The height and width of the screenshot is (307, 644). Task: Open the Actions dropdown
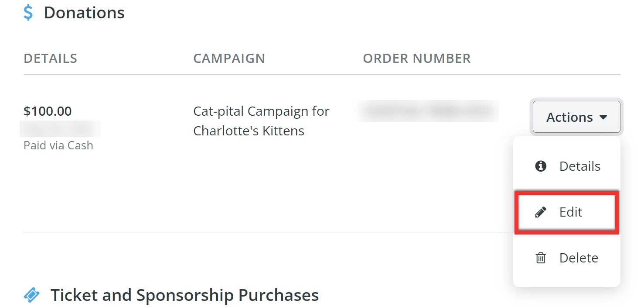[x=576, y=117]
